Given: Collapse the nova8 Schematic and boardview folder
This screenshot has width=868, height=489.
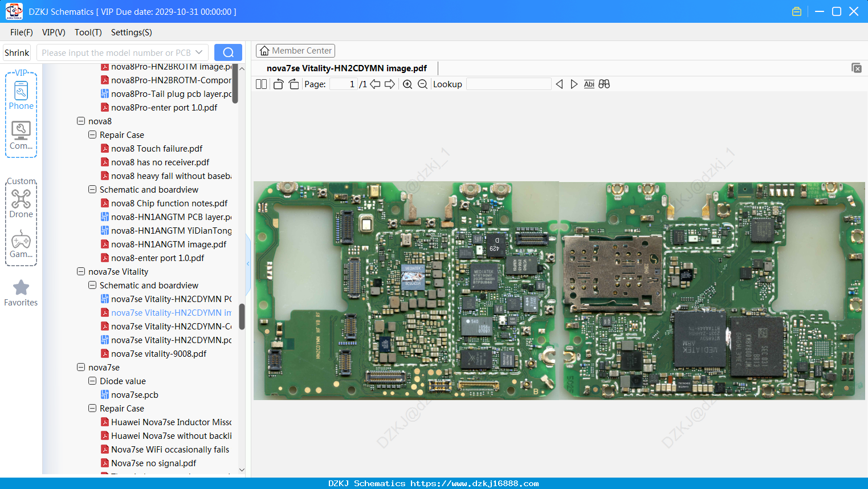Looking at the screenshot, I should (92, 189).
